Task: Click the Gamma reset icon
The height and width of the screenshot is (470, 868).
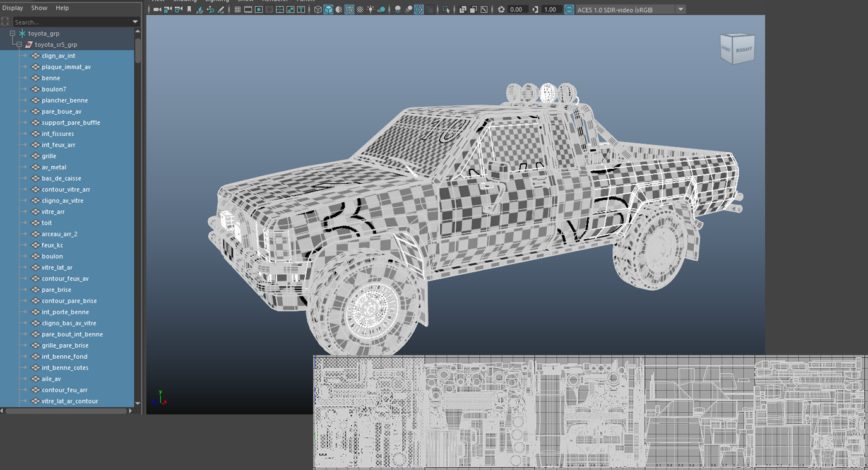Action: coord(536,9)
